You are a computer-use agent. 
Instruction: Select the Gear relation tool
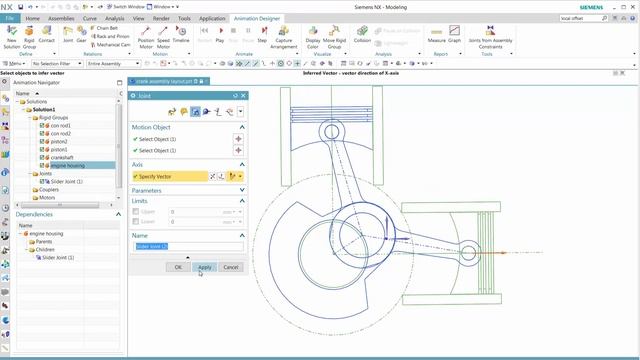(x=82, y=34)
